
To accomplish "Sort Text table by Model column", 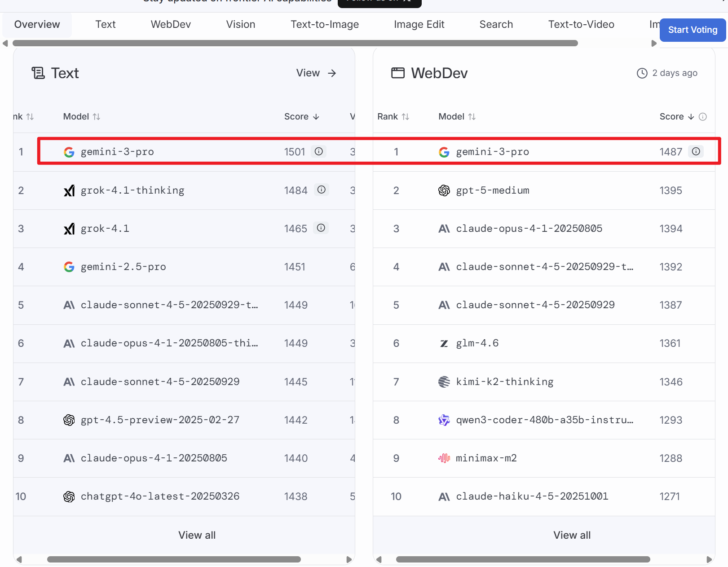I will [82, 117].
